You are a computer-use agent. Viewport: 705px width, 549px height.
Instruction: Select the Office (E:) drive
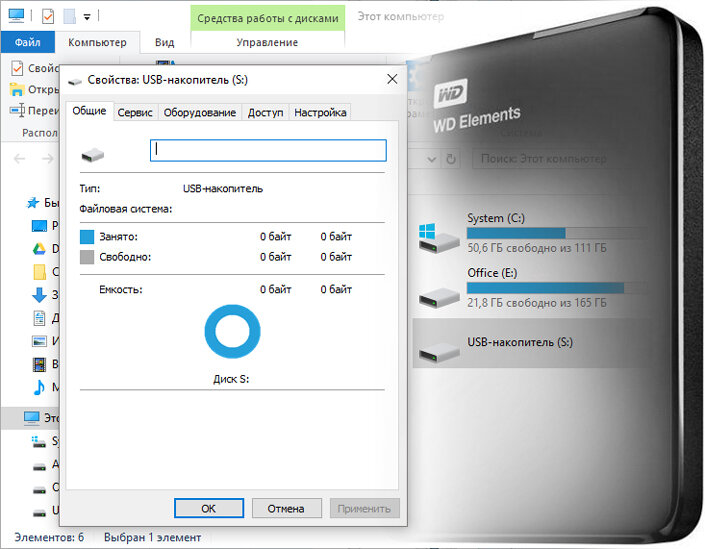click(531, 289)
